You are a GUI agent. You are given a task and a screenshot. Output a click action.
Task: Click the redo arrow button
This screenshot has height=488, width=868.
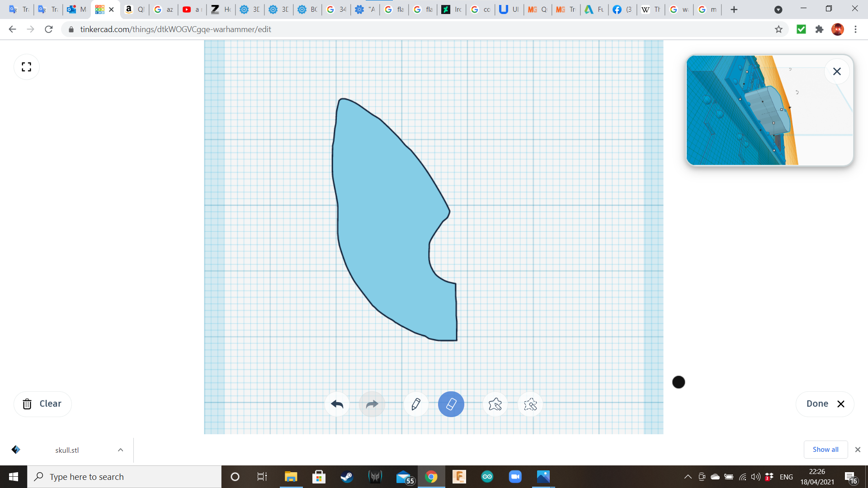(372, 404)
